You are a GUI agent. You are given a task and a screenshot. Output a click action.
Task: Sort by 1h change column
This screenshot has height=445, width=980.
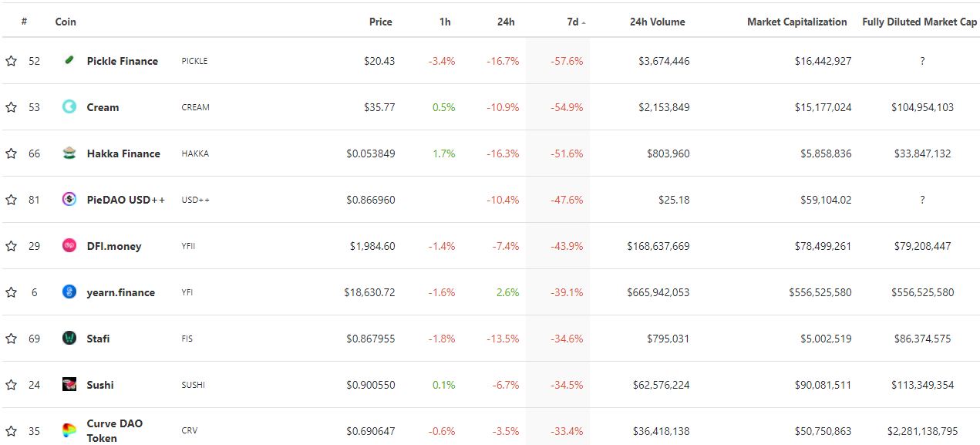[x=445, y=22]
